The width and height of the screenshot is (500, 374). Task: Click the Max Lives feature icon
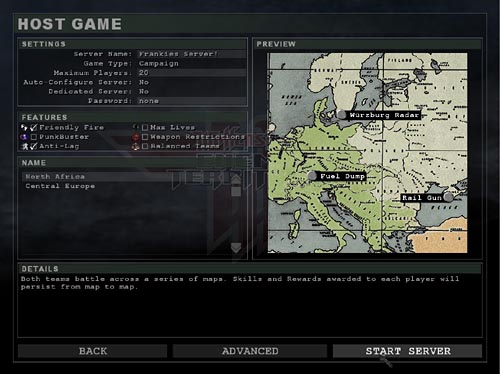136,127
